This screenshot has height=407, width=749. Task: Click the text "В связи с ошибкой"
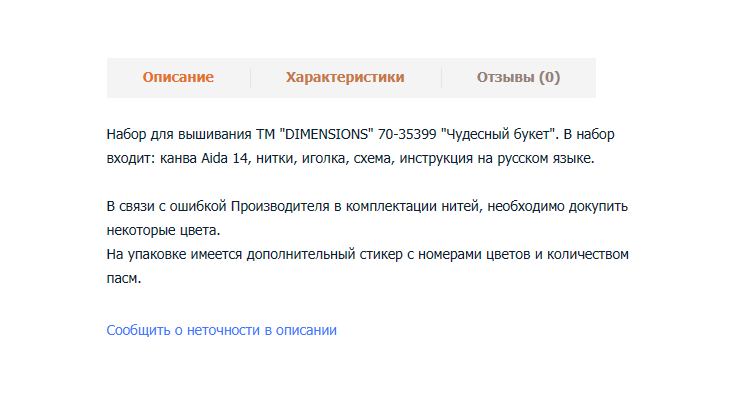click(166, 207)
